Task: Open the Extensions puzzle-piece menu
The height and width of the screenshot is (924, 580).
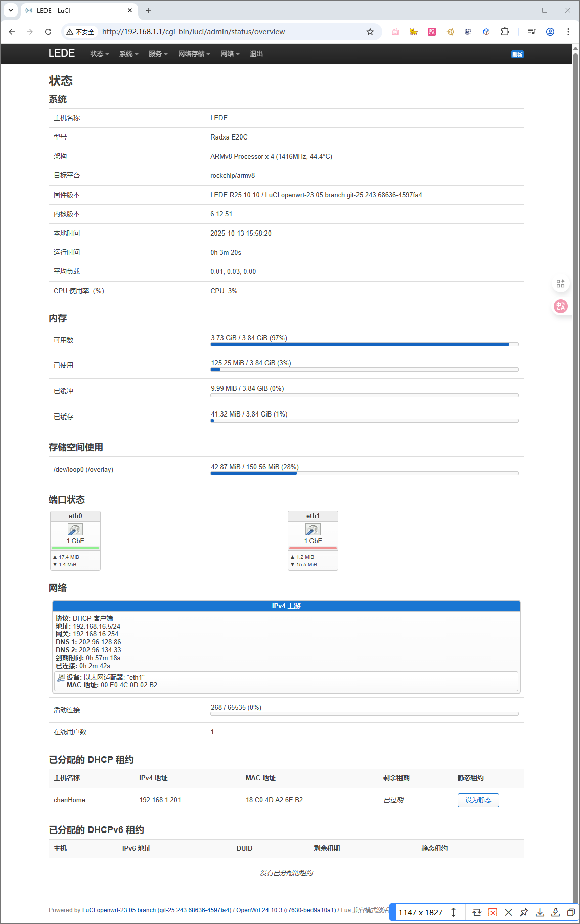Action: [x=505, y=32]
